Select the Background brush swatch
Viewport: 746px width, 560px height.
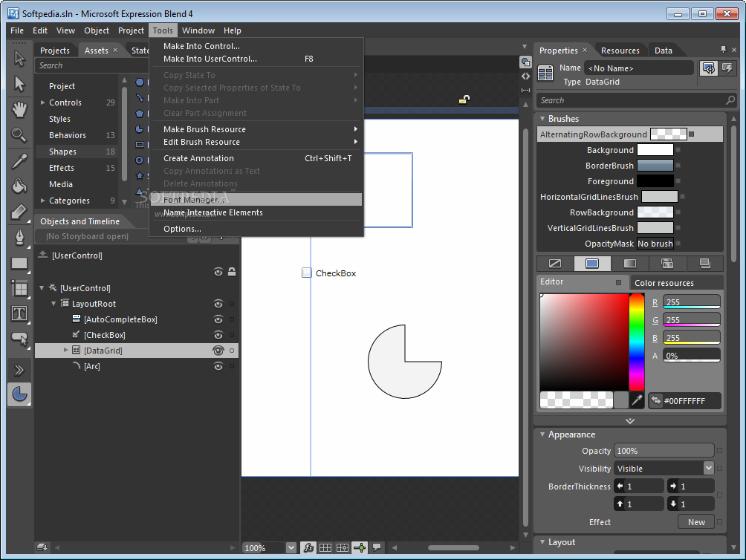point(655,150)
